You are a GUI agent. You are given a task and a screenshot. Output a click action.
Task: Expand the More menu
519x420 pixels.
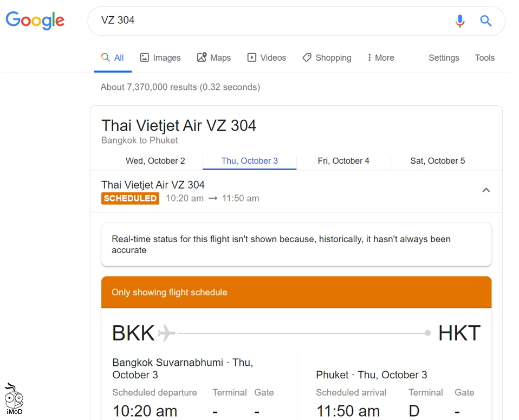(x=380, y=58)
